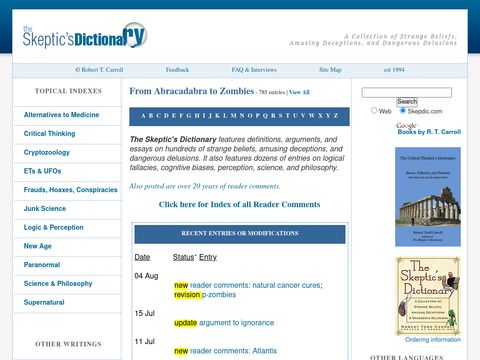Screen dimensions: 480x360
Task: Jump to letter G entries
Action: point(189,116)
